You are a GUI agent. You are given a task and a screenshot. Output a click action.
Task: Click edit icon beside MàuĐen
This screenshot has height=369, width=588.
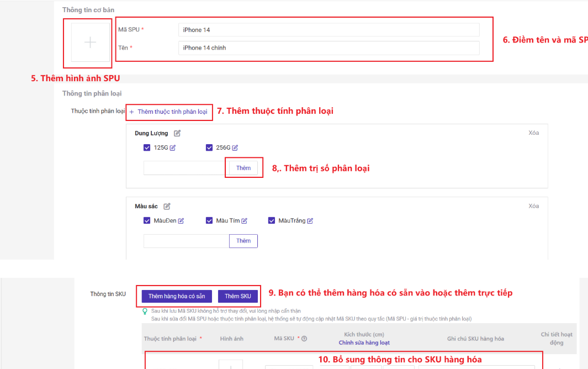tap(181, 221)
